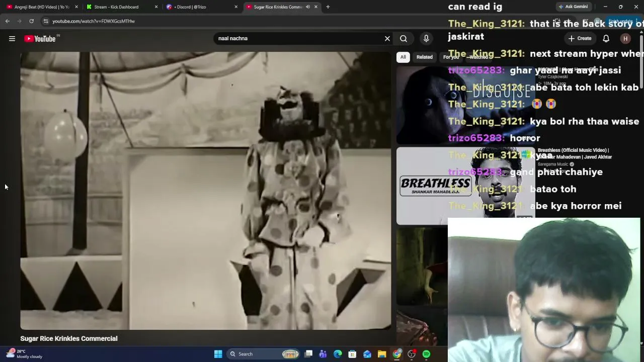644x362 pixels.
Task: Start voice search with the microphone
Action: click(426, 39)
